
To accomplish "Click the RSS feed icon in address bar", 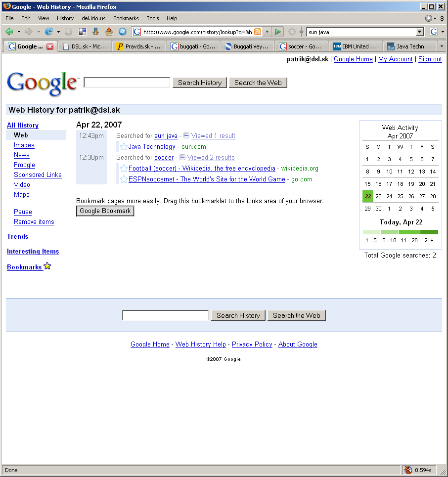I will pos(258,32).
